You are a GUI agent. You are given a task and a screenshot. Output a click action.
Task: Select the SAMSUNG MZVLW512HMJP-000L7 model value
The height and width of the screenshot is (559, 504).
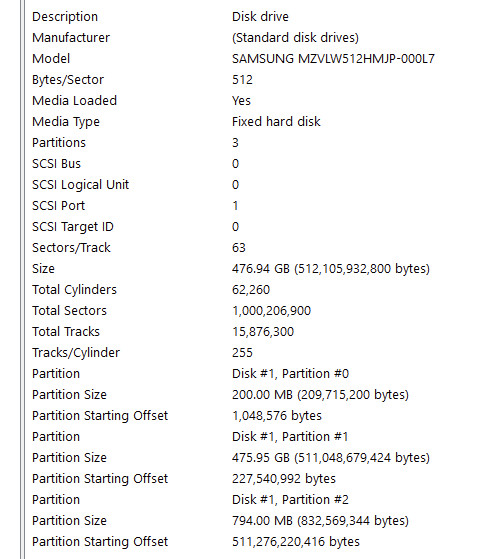click(333, 59)
